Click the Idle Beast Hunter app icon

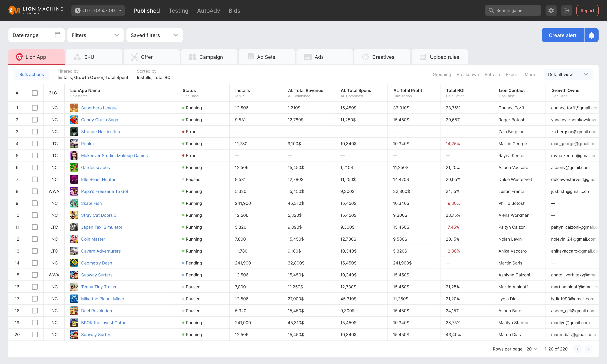74,179
